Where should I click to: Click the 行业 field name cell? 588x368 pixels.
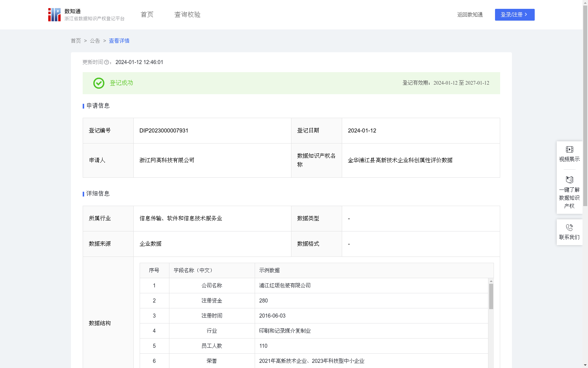(x=212, y=331)
